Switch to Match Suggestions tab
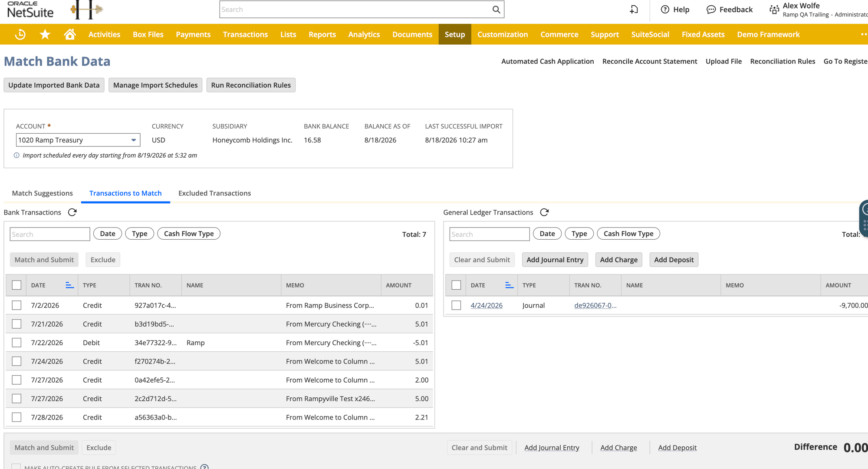 pos(42,193)
